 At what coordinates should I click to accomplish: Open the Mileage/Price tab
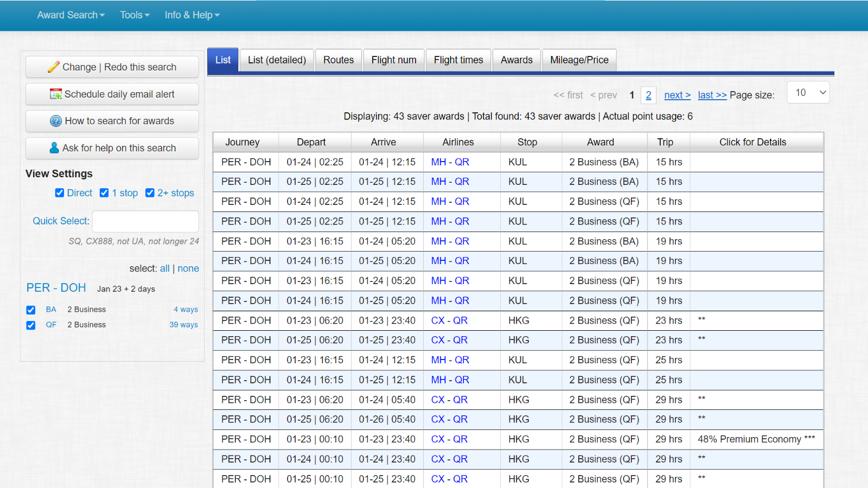[579, 60]
